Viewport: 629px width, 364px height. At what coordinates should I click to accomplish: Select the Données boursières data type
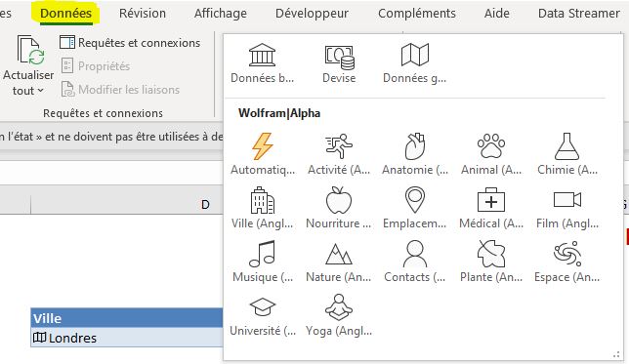pyautogui.click(x=262, y=62)
